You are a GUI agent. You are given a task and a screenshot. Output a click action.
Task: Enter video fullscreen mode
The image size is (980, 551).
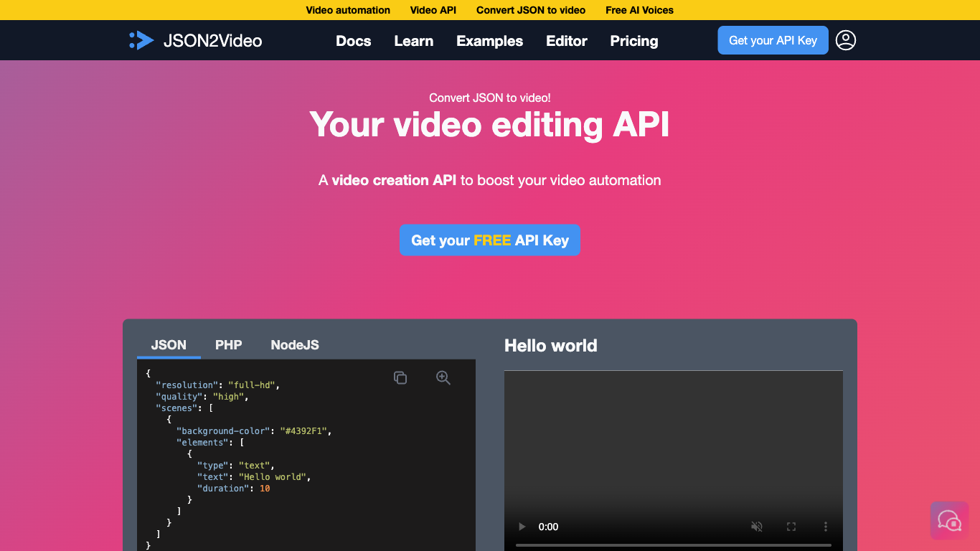tap(791, 527)
